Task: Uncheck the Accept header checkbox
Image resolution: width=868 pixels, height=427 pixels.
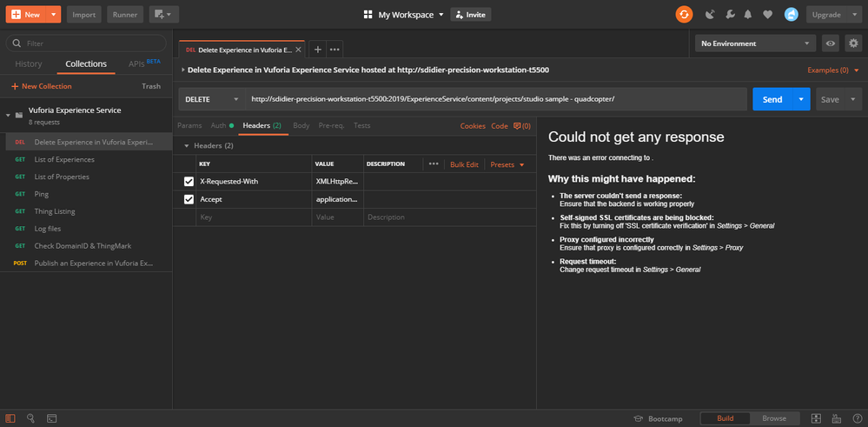Action: coord(189,199)
